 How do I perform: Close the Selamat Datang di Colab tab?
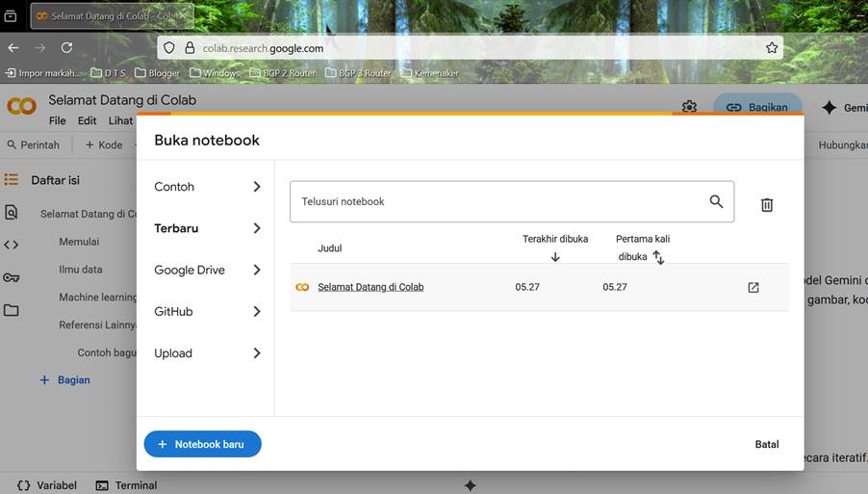182,16
